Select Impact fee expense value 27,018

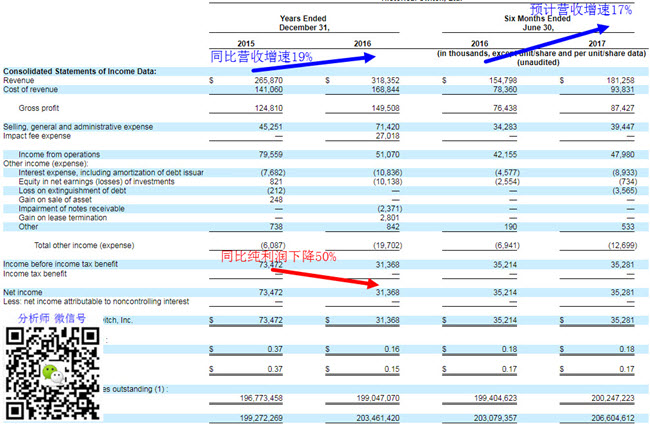point(387,136)
